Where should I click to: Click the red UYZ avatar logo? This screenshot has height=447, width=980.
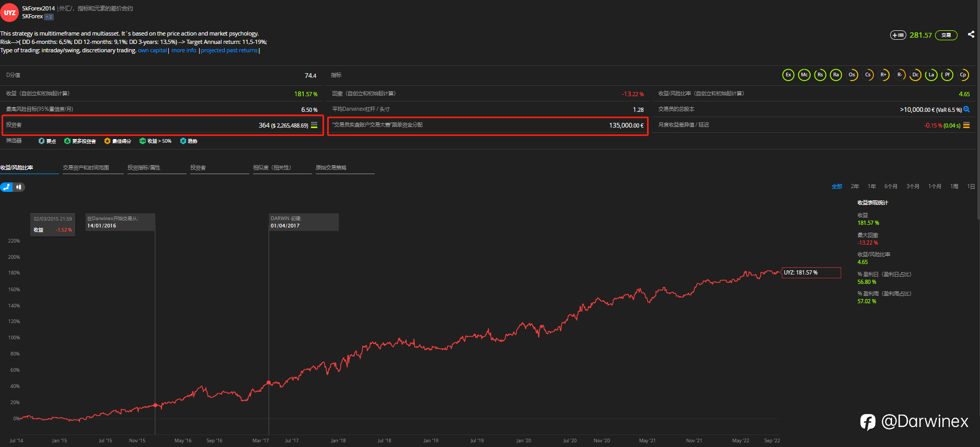click(x=9, y=13)
